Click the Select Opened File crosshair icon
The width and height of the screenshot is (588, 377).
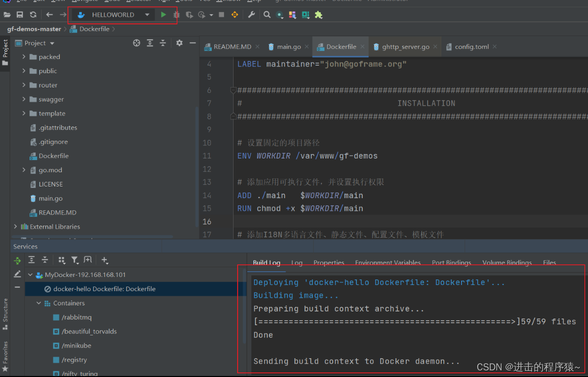pos(137,43)
